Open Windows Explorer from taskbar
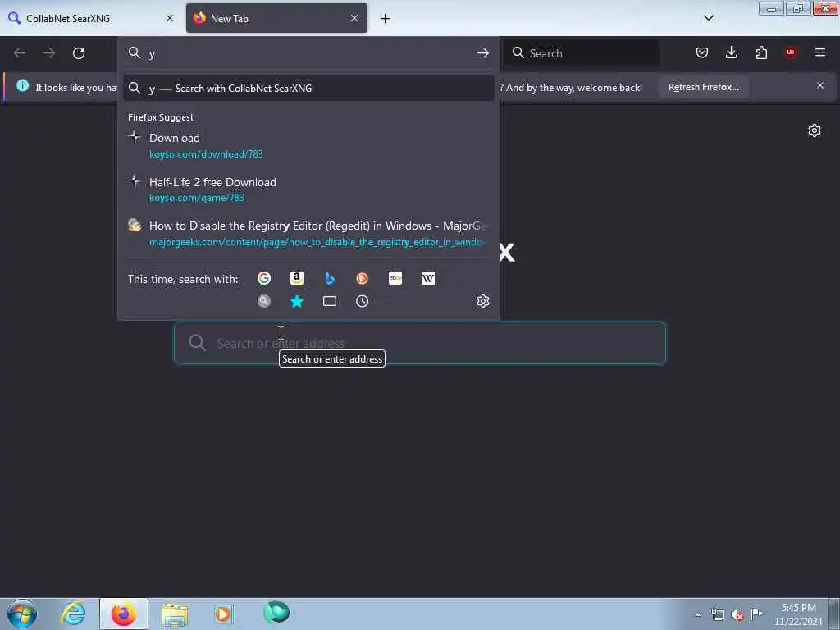Screen dimensions: 840x630 (175, 614)
